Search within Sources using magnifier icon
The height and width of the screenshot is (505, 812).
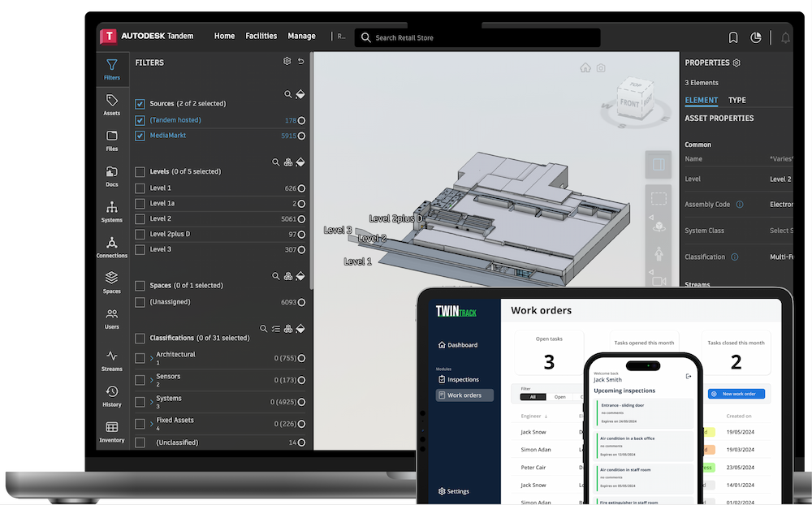288,94
